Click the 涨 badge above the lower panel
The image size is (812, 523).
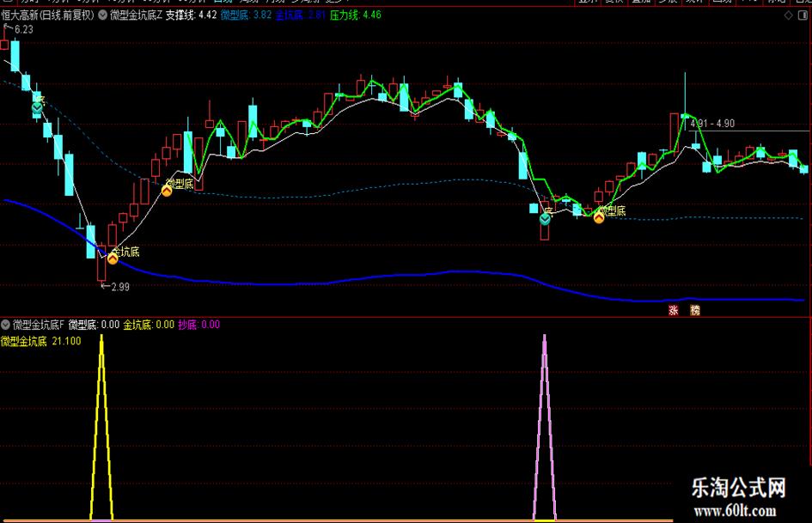673,310
